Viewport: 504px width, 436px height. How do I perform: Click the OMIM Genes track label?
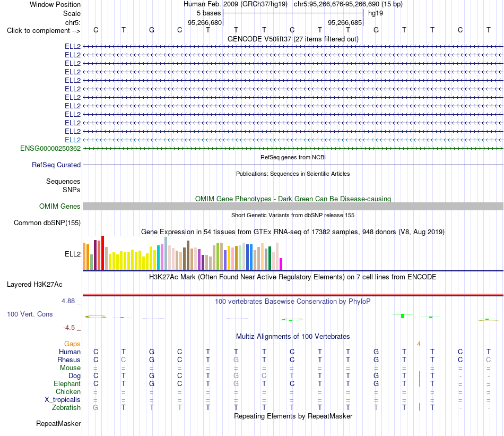(x=60, y=206)
